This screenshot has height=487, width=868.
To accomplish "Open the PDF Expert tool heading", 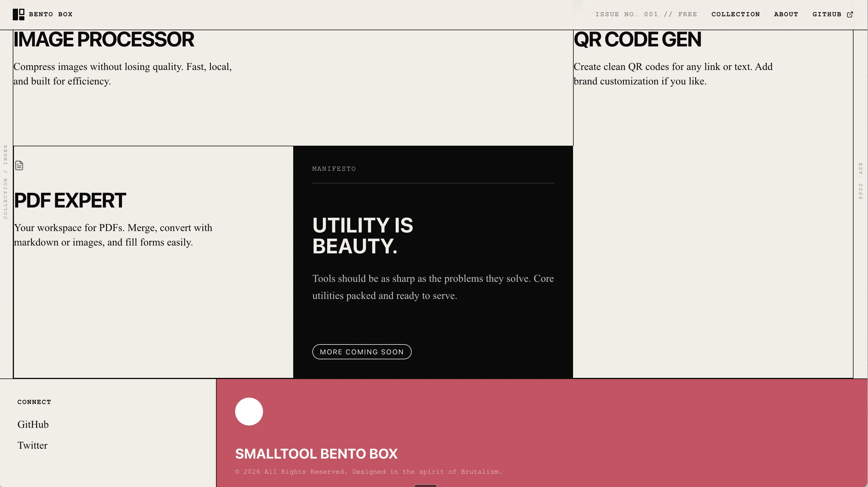I will click(70, 200).
